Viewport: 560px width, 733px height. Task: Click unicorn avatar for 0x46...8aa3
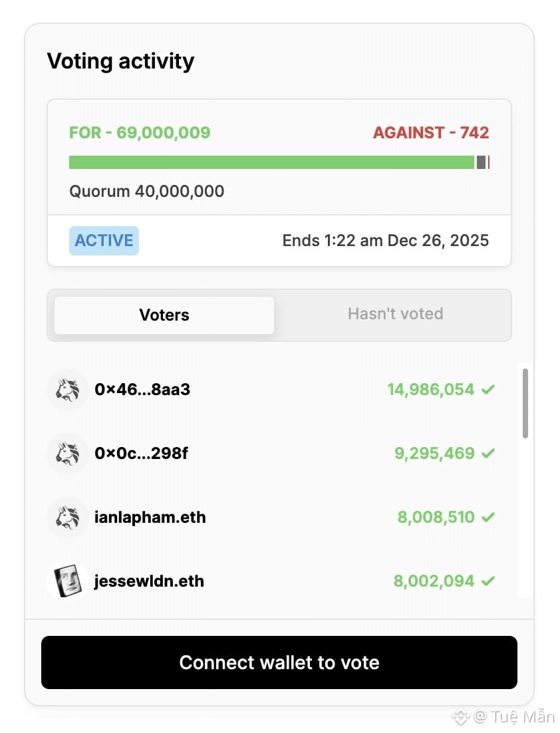point(68,390)
